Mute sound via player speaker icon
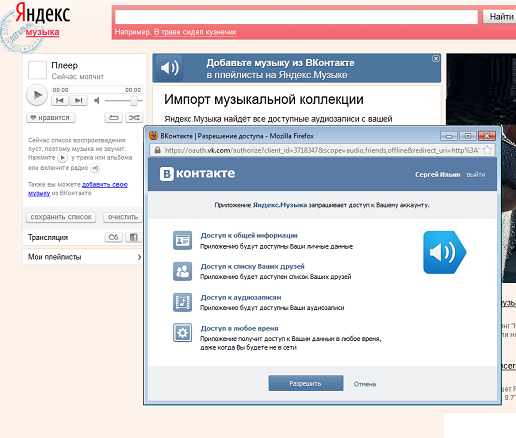 (97, 100)
